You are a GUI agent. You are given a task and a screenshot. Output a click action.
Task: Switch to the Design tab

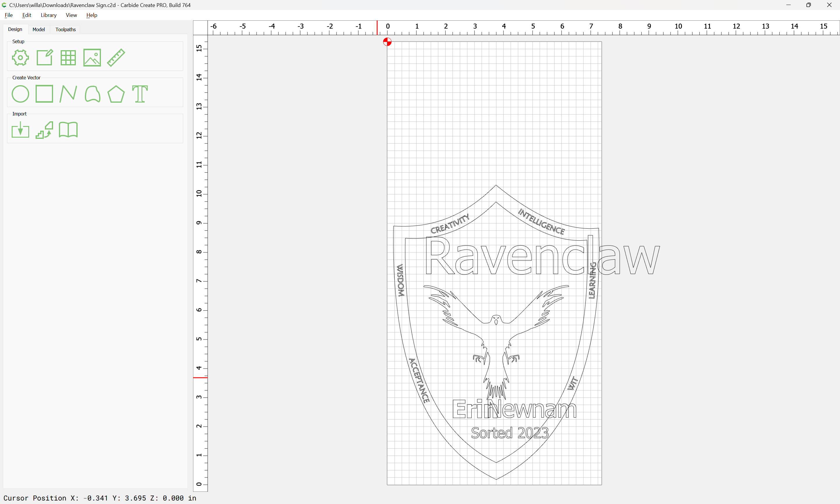(15, 29)
